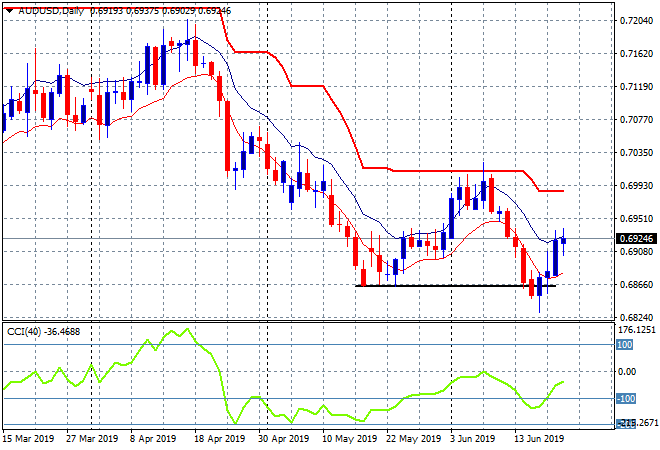660x450 pixels.
Task: Click the 0.72040 price axis label
Action: (x=636, y=20)
